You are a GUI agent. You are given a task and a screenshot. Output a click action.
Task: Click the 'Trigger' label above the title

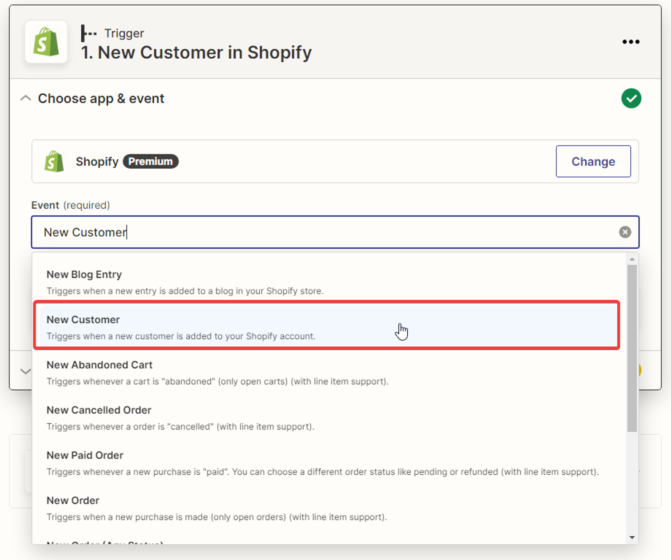coord(124,33)
